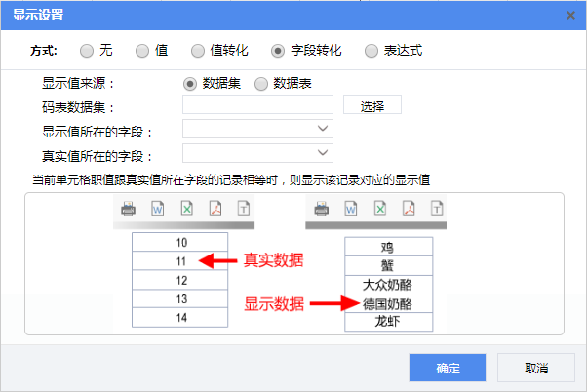The width and height of the screenshot is (587, 392).
Task: Select the 无 radio option
Action: coord(88,50)
